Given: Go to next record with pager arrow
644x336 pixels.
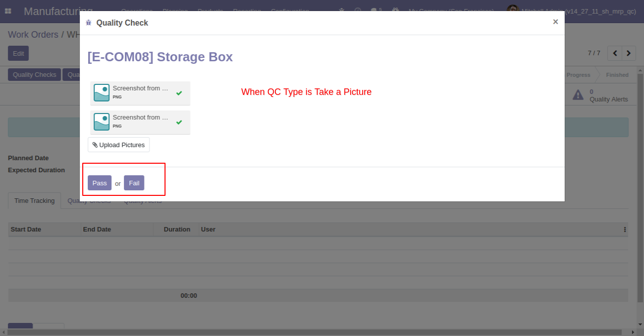Looking at the screenshot, I should click(629, 53).
